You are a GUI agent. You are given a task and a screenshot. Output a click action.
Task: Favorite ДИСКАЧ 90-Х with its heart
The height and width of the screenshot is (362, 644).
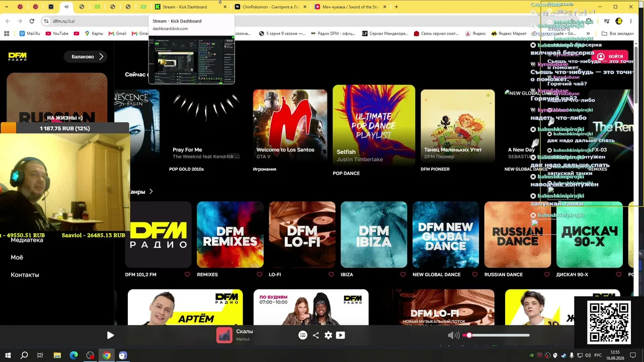(x=619, y=275)
